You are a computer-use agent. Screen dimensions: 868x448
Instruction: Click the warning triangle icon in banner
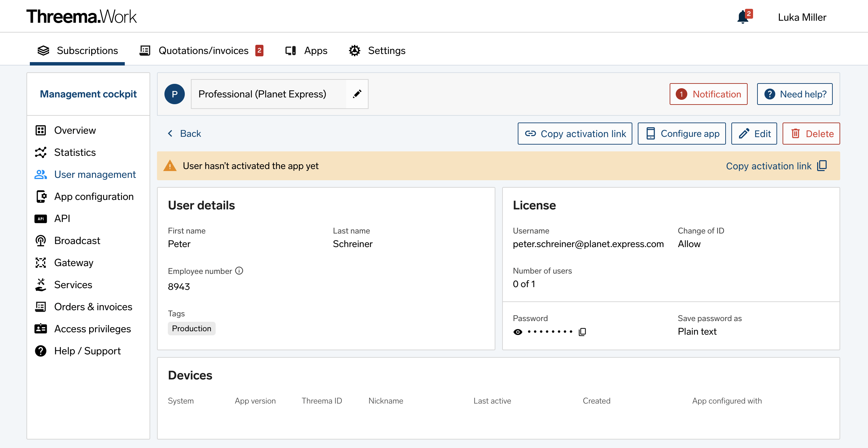click(170, 166)
